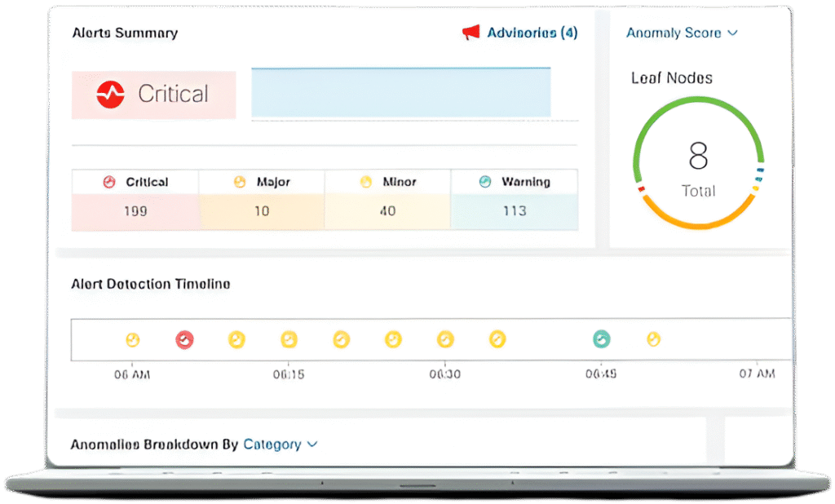The height and width of the screenshot is (504, 835).
Task: Click the Minor severity yellow icon
Action: (367, 182)
